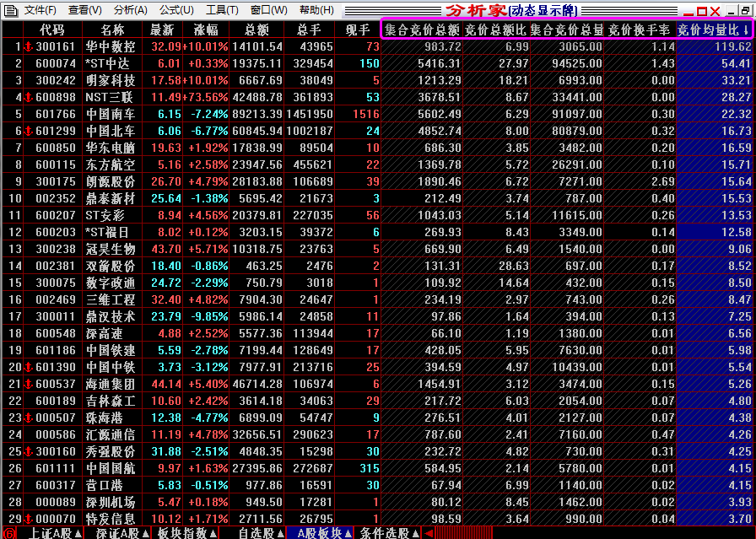Image resolution: width=756 pixels, height=539 pixels.
Task: Sort by the 总手 column header
Action: click(309, 30)
